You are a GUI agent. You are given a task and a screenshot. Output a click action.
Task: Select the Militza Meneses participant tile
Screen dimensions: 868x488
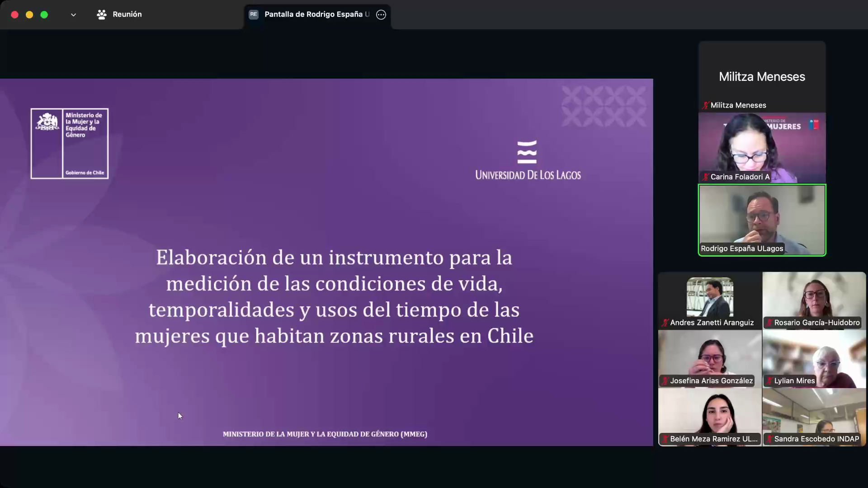pyautogui.click(x=762, y=76)
